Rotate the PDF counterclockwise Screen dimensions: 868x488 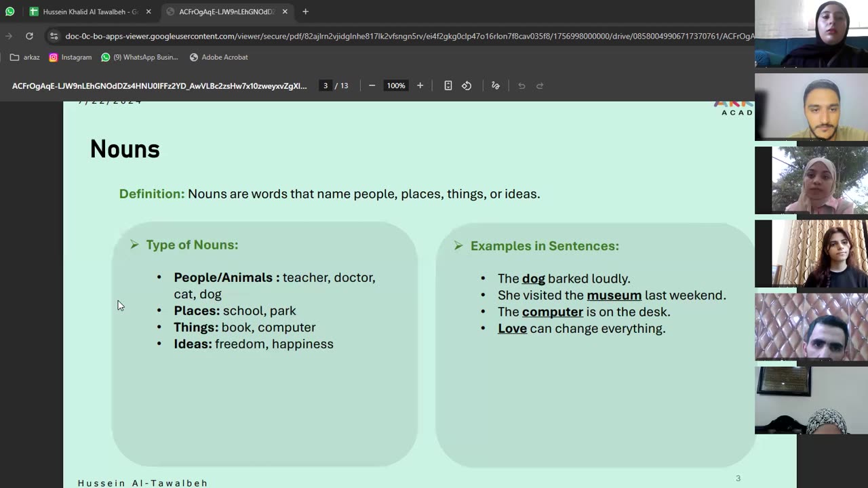click(467, 86)
